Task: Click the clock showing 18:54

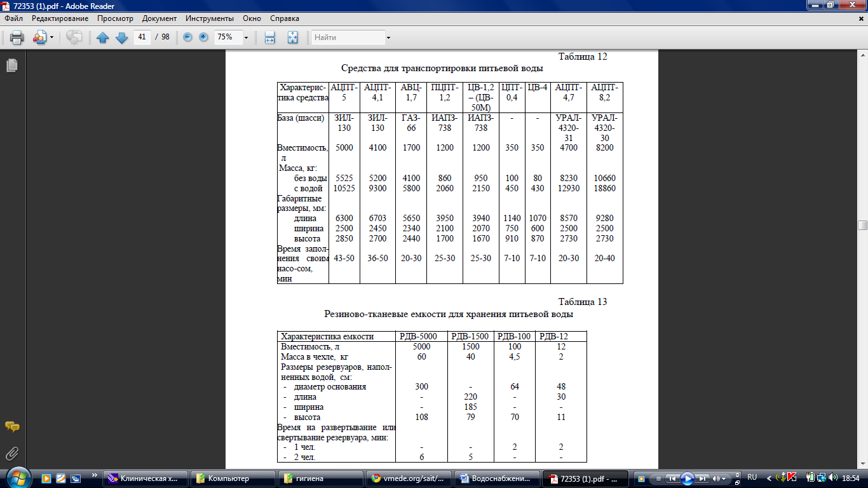Action: click(x=850, y=478)
